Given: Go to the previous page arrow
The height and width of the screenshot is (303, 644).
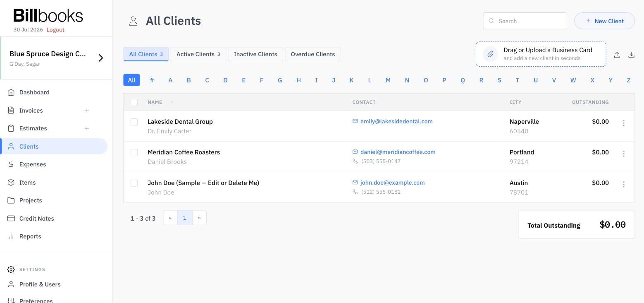Looking at the screenshot, I should tap(170, 218).
